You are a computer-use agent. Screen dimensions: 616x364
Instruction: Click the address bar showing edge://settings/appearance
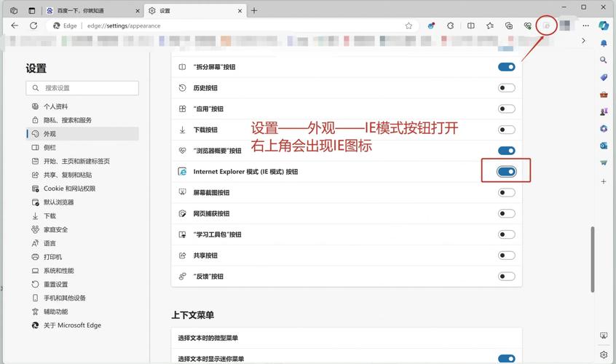(x=232, y=25)
